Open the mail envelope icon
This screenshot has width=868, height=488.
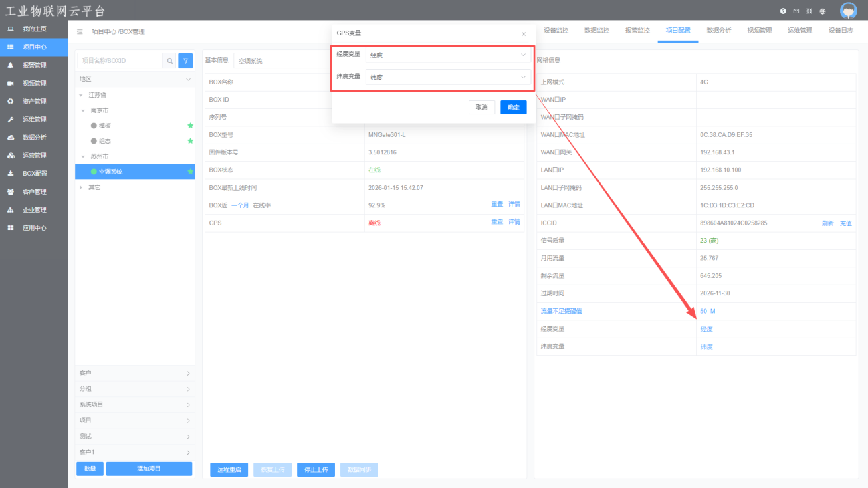click(x=796, y=11)
